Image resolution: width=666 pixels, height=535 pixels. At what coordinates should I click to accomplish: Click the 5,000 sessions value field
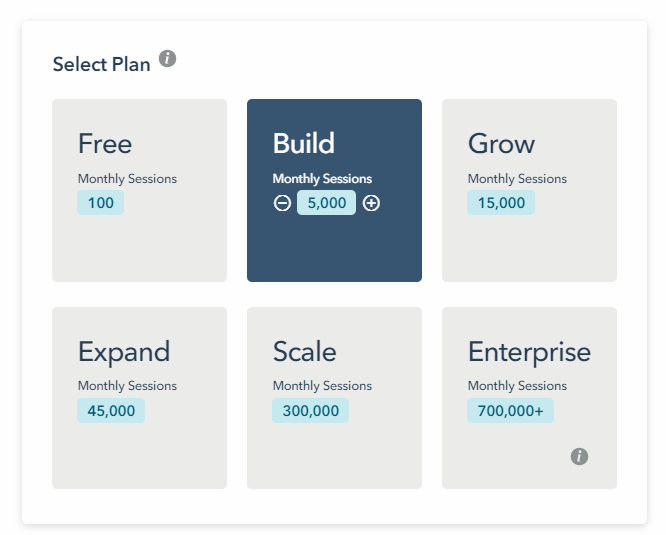(326, 203)
